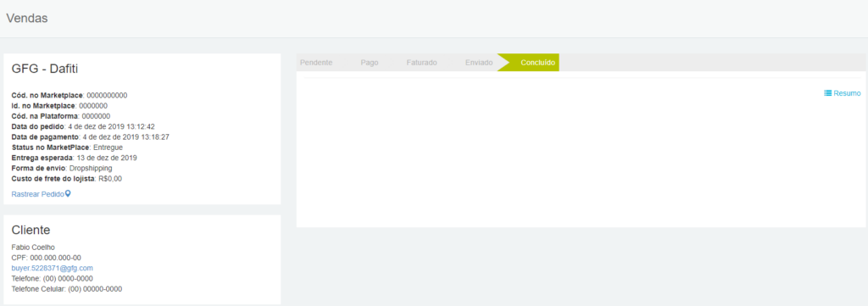The width and height of the screenshot is (868, 306).
Task: Click the Status no MarketPlace Entregue text
Action: [x=67, y=147]
